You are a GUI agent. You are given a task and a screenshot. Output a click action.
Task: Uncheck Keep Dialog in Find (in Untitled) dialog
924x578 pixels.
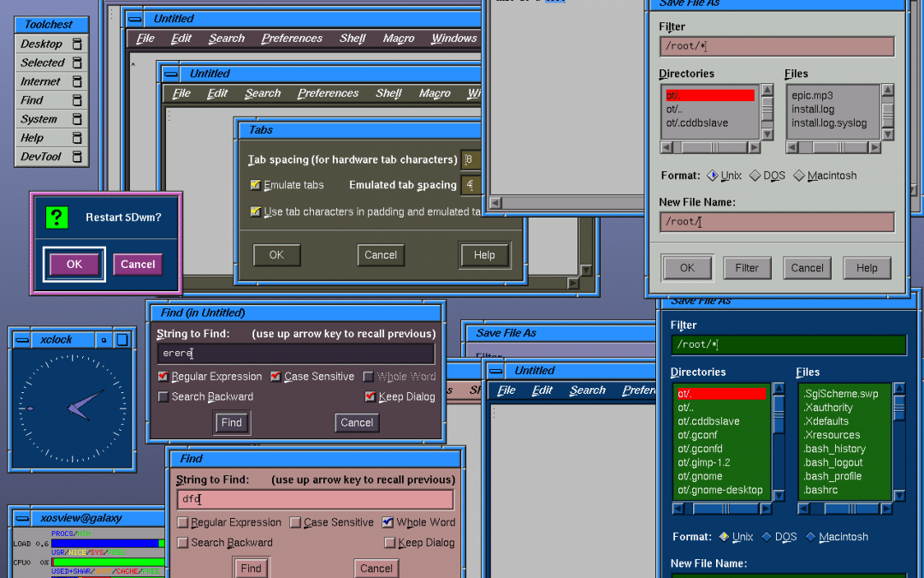tap(370, 397)
